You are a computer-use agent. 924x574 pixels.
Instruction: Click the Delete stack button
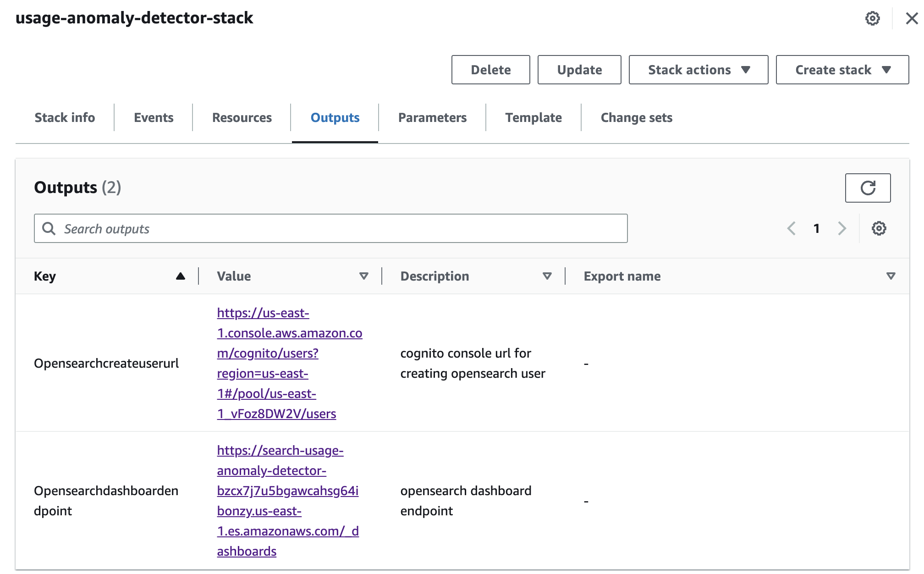pos(490,69)
